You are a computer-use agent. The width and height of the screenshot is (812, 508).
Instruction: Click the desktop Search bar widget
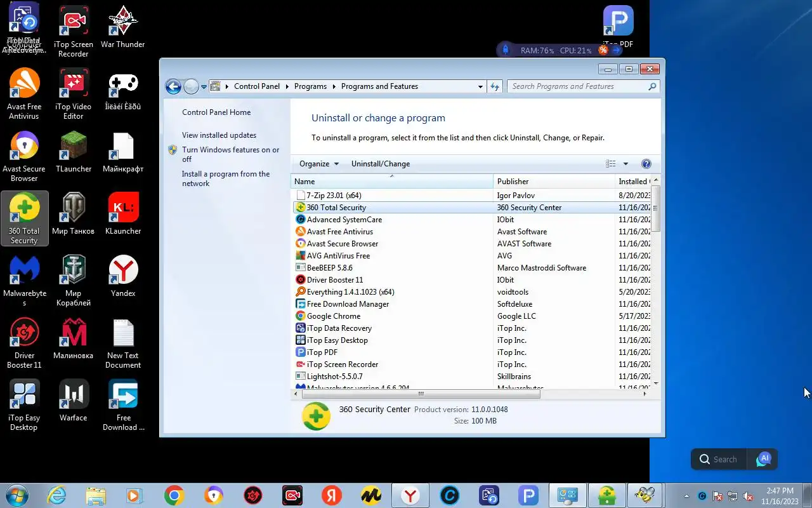coord(719,459)
